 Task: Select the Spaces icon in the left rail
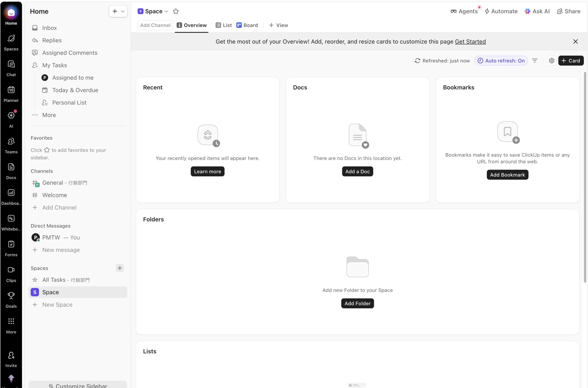(11, 42)
